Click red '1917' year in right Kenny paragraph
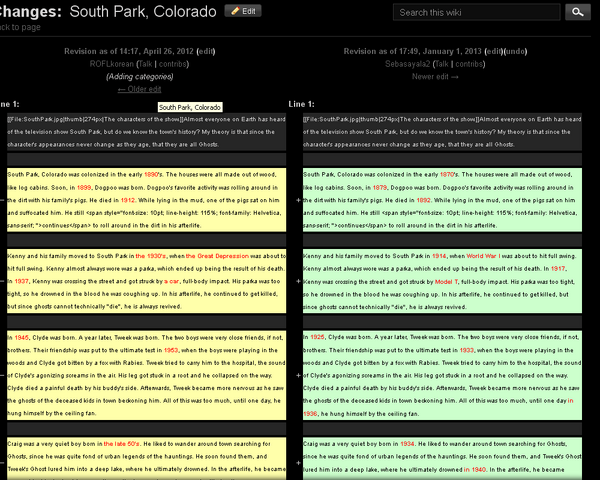The image size is (600, 480). (558, 269)
